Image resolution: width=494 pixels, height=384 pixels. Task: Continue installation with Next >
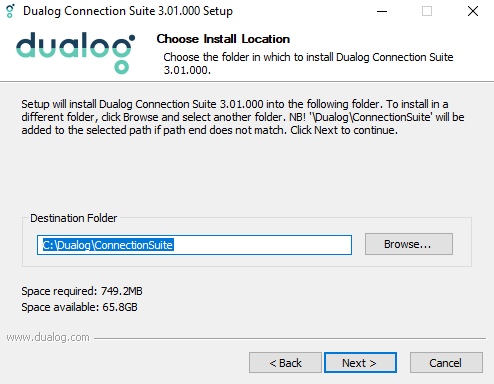pos(360,363)
